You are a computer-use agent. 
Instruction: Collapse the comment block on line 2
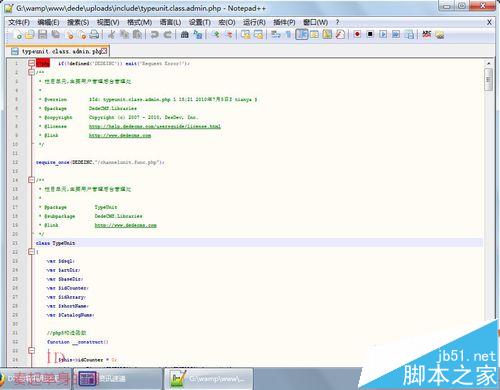pyautogui.click(x=31, y=72)
